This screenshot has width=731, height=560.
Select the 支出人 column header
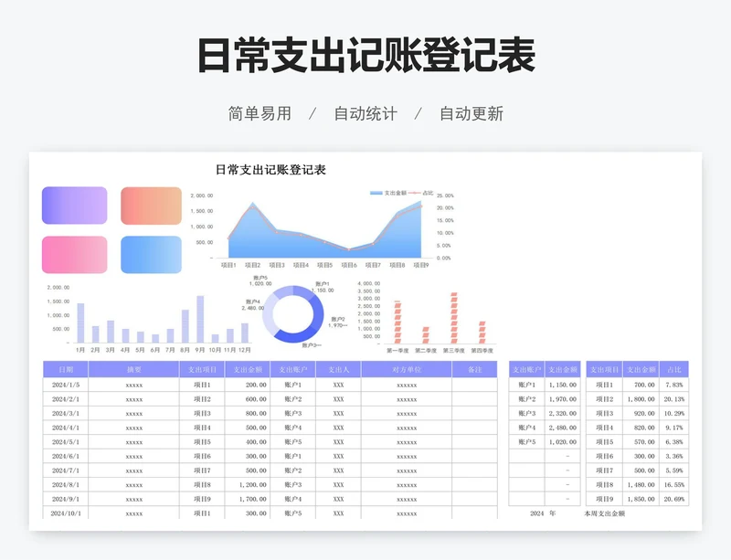pyautogui.click(x=338, y=369)
